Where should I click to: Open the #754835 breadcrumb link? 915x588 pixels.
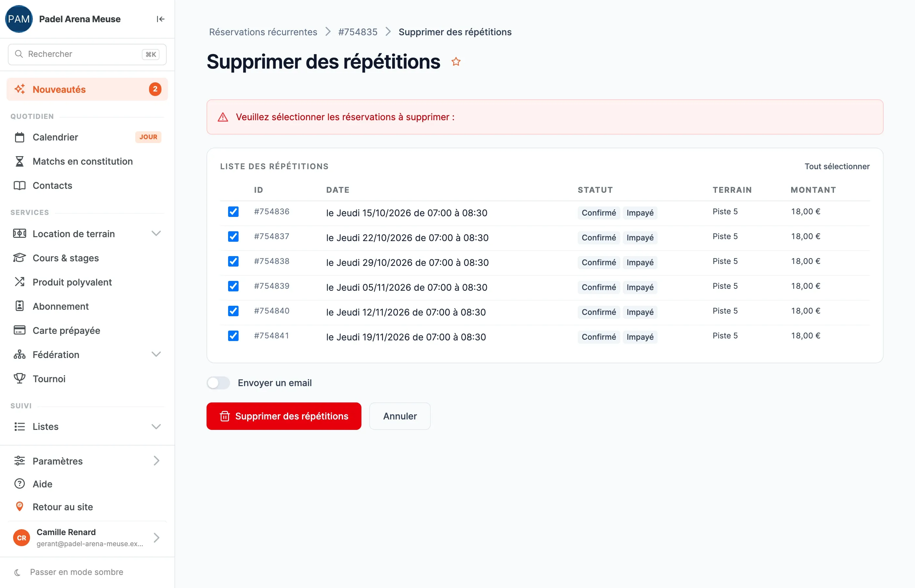click(358, 32)
